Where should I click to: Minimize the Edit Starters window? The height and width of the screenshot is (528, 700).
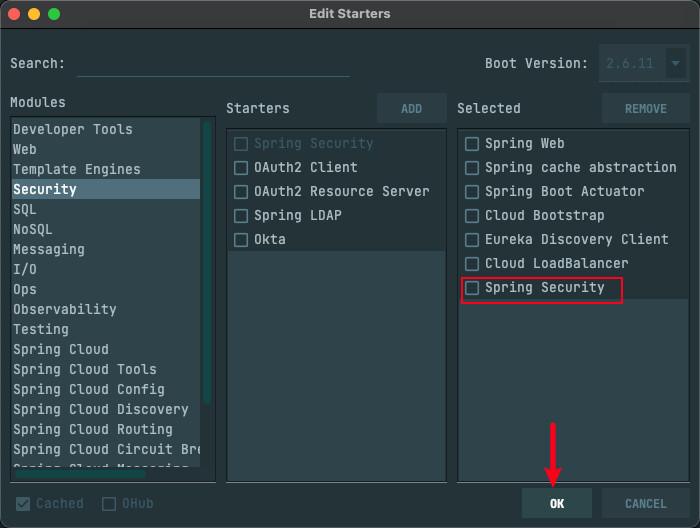(34, 14)
